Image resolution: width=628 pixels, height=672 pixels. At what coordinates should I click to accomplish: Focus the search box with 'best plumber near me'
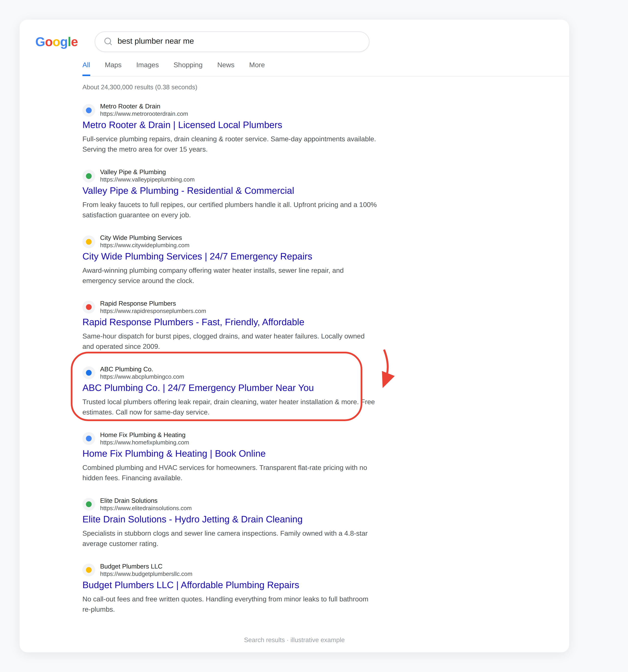232,42
